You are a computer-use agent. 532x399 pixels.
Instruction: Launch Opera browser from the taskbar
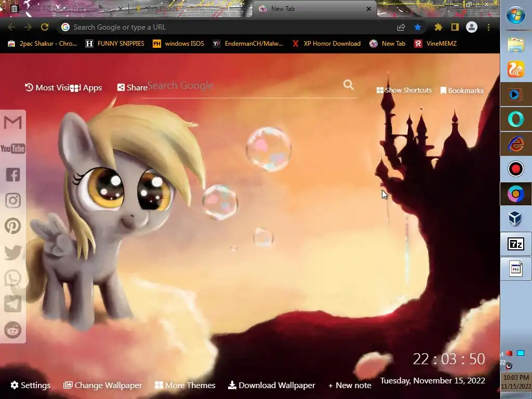(516, 119)
